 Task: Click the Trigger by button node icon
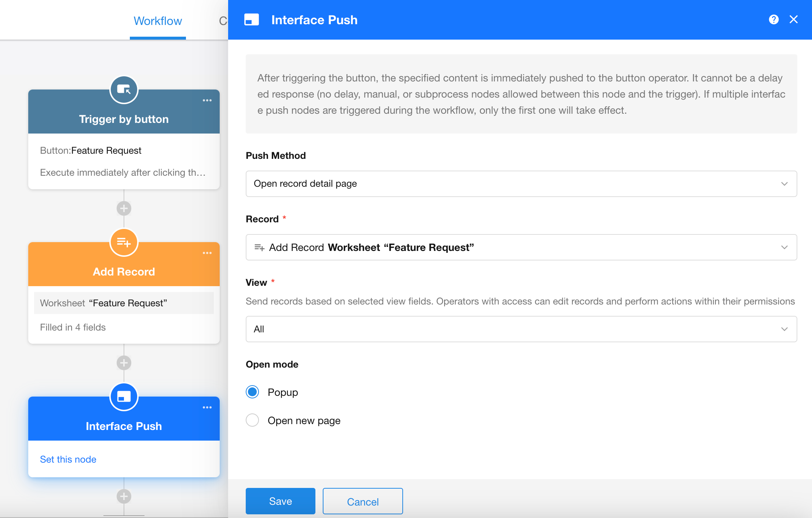point(124,90)
